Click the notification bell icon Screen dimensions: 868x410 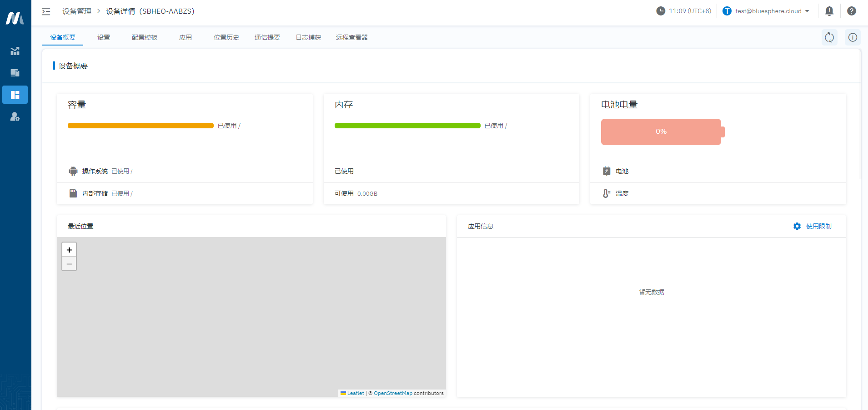tap(829, 11)
